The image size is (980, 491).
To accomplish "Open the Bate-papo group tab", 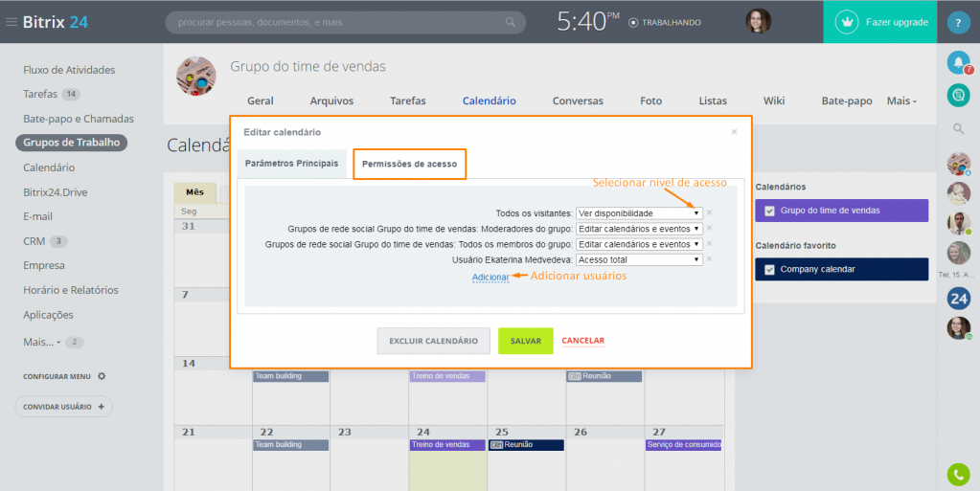I will coord(846,100).
